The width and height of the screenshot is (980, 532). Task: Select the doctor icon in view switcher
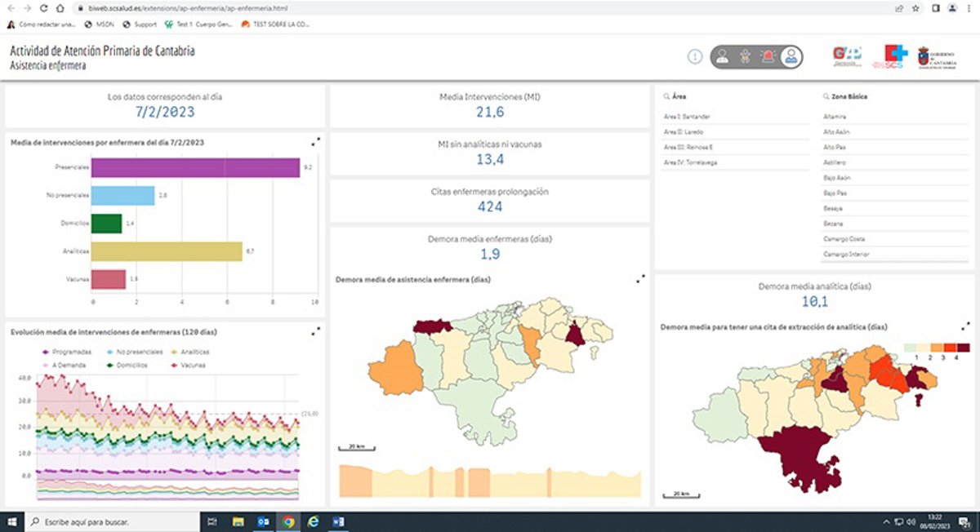tap(722, 56)
